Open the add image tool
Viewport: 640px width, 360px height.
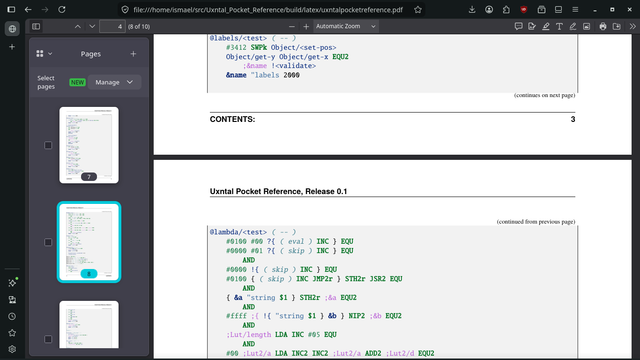[587, 27]
